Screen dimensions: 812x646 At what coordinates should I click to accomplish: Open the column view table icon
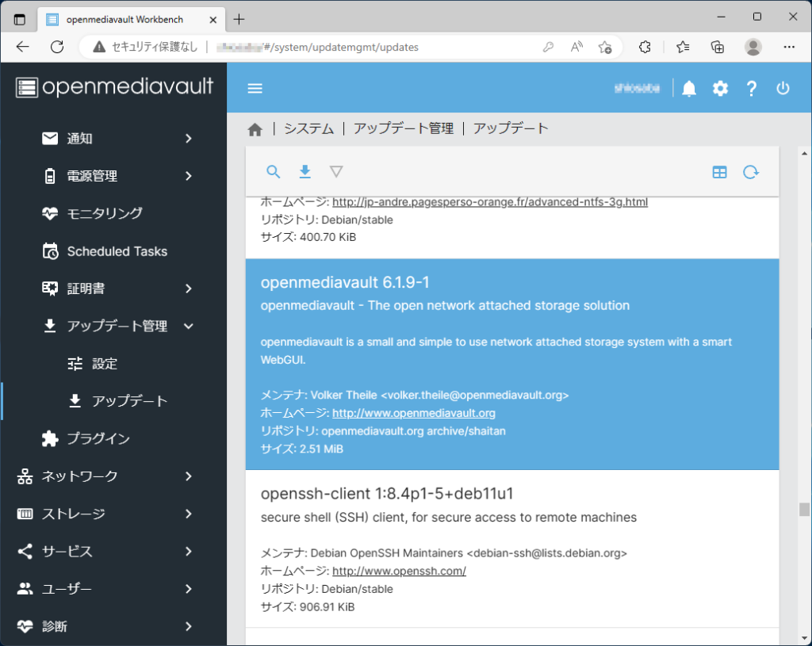pos(719,172)
